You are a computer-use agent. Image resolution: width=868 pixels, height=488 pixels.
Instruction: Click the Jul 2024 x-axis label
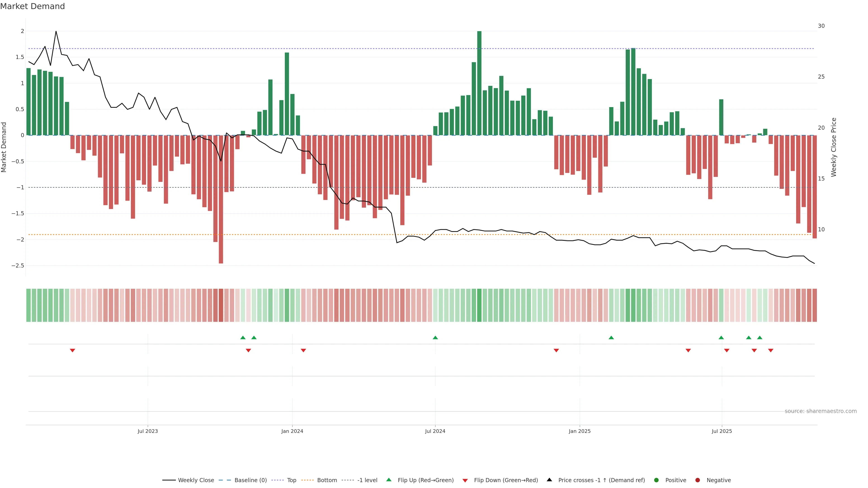pos(435,431)
